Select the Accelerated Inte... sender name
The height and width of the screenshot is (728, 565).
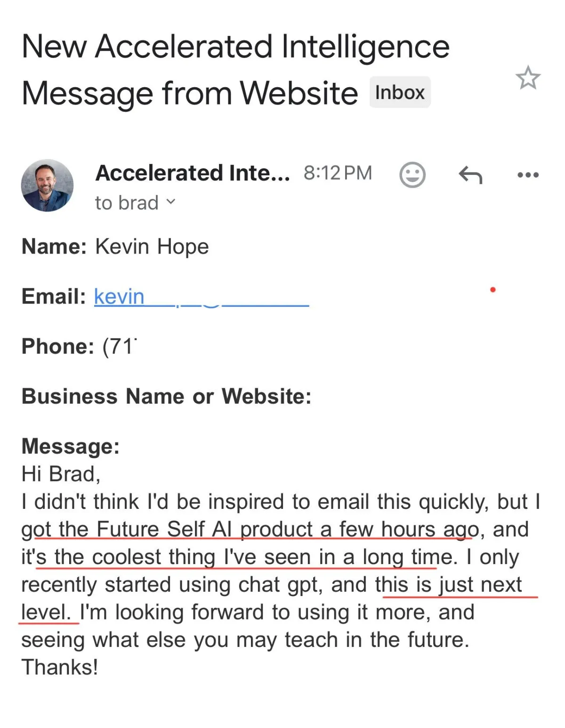pos(193,173)
